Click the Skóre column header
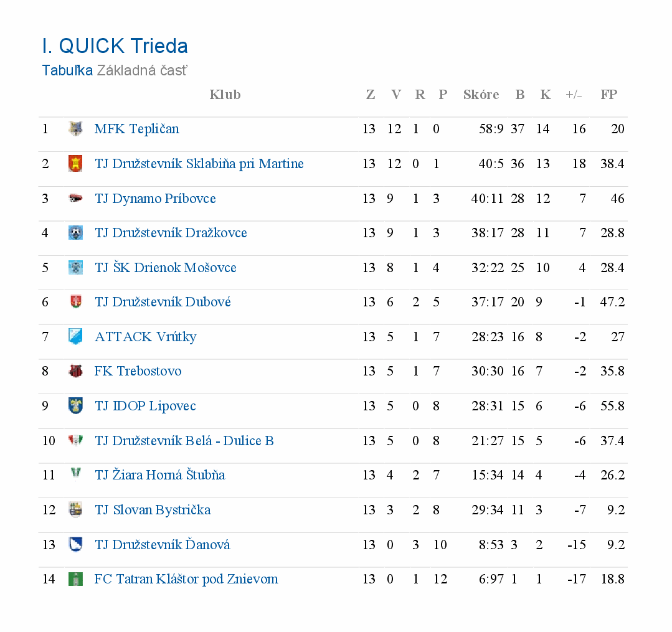Viewport: 672px width, 632px height. point(481,95)
